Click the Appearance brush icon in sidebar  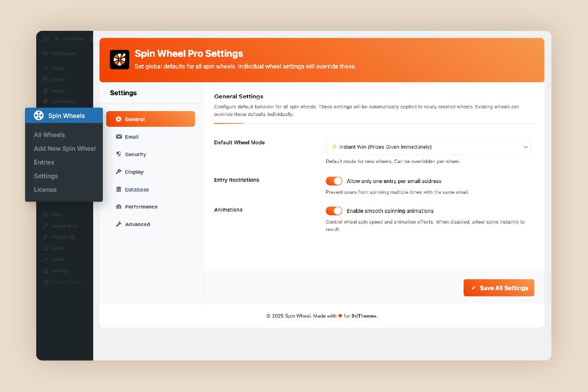(46, 226)
